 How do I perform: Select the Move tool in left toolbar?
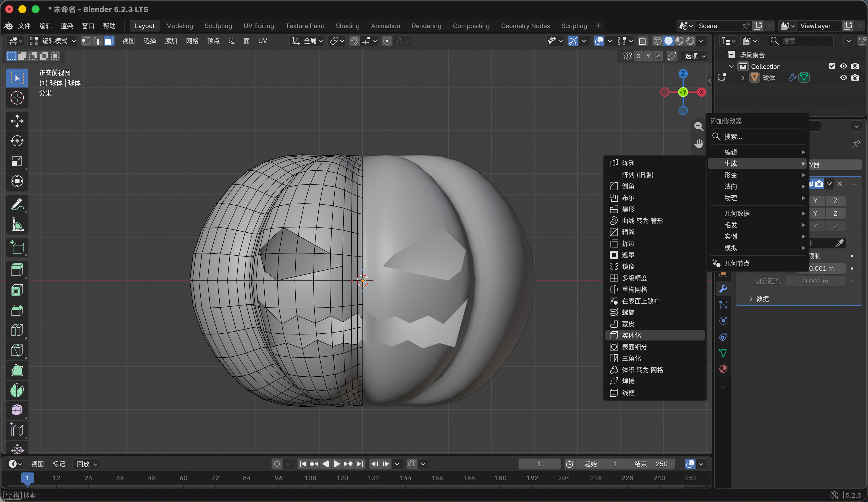click(17, 121)
